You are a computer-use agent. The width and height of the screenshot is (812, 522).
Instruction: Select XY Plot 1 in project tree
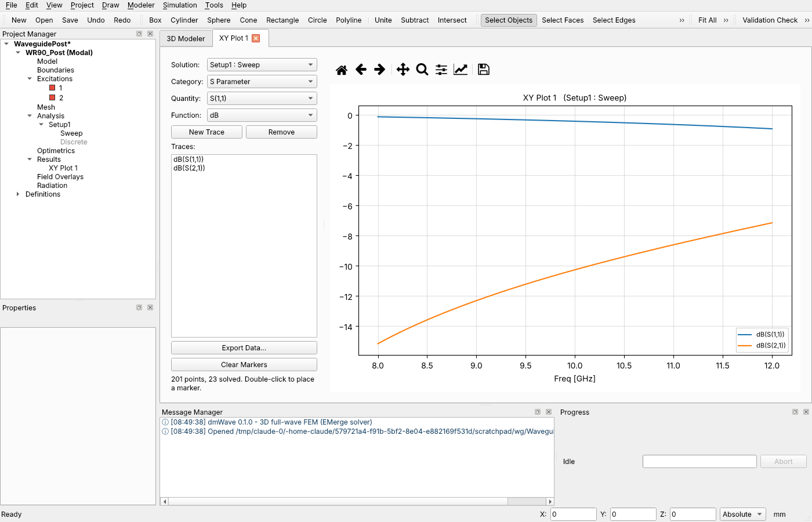tap(63, 168)
